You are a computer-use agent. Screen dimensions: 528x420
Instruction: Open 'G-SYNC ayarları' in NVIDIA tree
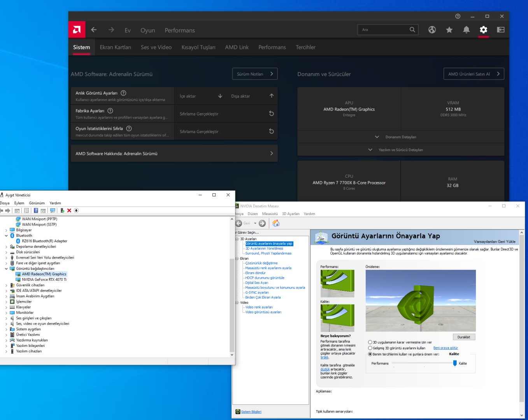(x=257, y=292)
